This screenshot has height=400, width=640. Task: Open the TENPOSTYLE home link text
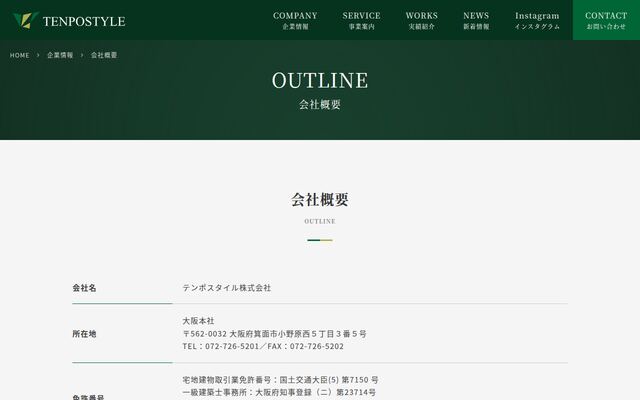pos(84,21)
